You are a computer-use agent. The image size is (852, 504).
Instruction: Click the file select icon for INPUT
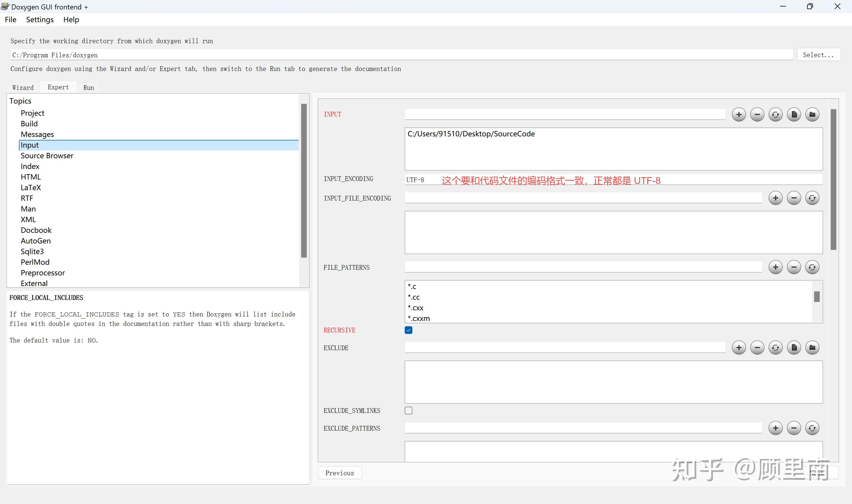[794, 114]
